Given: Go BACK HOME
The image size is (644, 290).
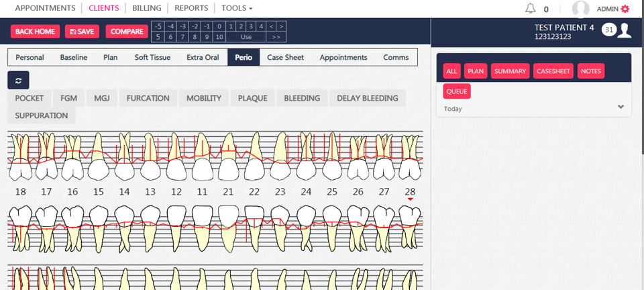Looking at the screenshot, I should [x=35, y=32].
